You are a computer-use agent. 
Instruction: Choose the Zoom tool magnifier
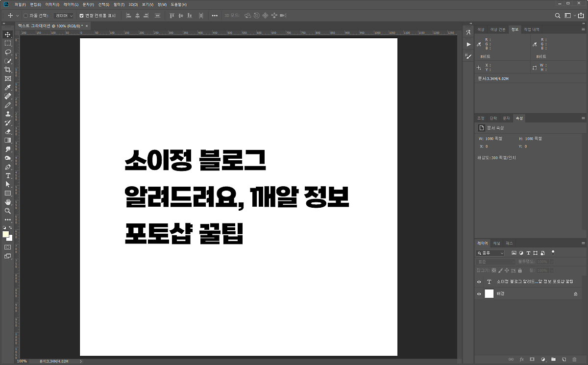tap(8, 211)
